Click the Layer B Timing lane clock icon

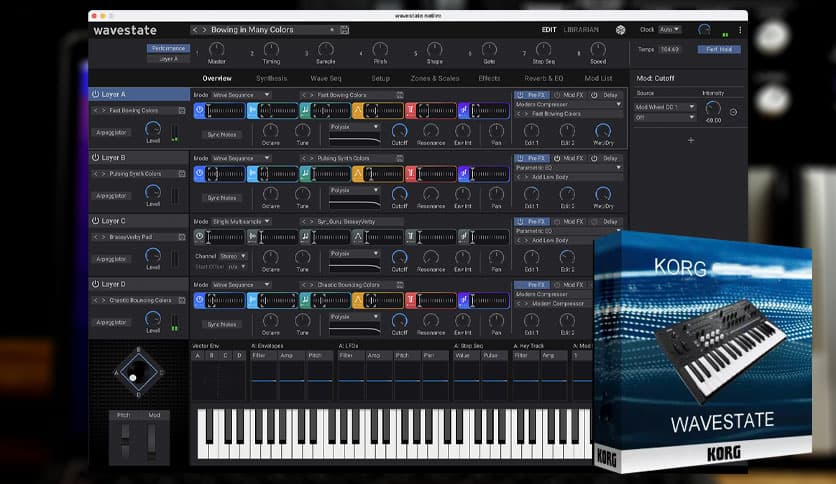click(199, 174)
